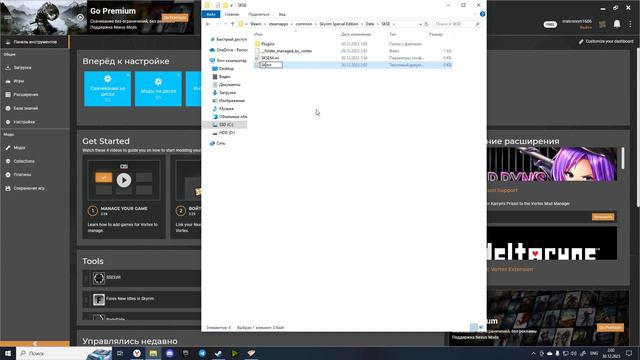Collapse the Vortex sidebar with orange arrow

click(35, 344)
